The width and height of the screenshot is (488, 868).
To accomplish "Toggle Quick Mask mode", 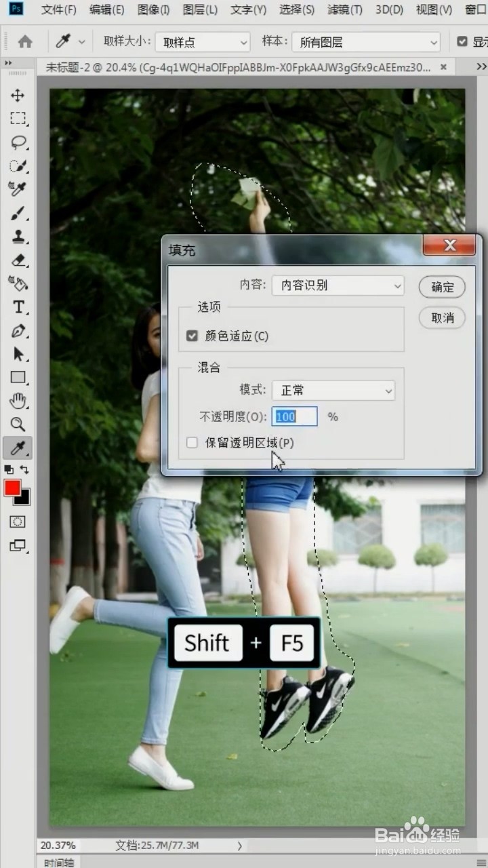I will click(18, 521).
